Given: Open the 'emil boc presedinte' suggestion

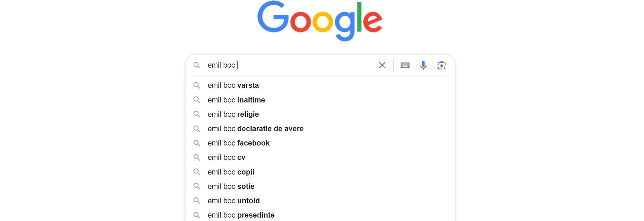Looking at the screenshot, I should click(241, 215).
